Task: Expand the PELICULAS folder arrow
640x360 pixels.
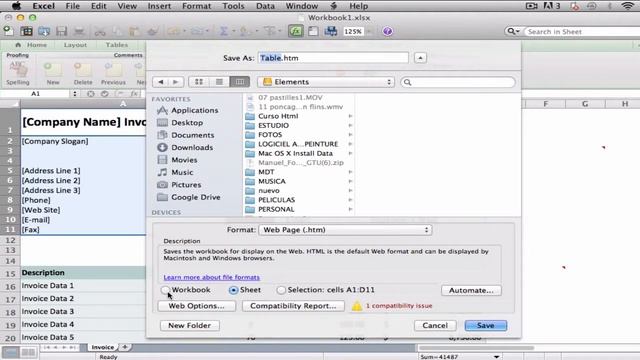Action: tap(350, 200)
